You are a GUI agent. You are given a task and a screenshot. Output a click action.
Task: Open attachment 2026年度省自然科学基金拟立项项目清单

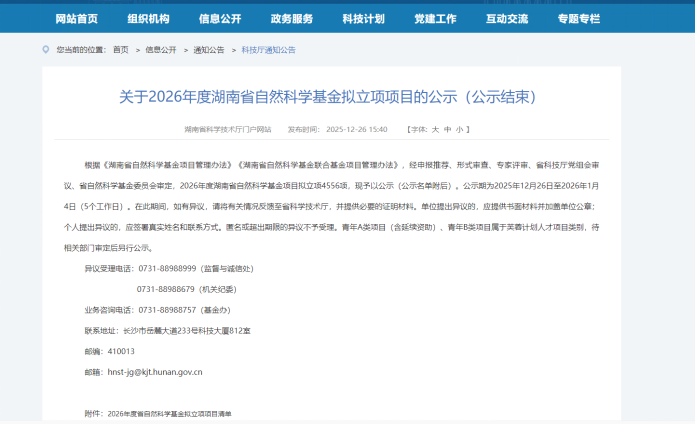[169, 413]
